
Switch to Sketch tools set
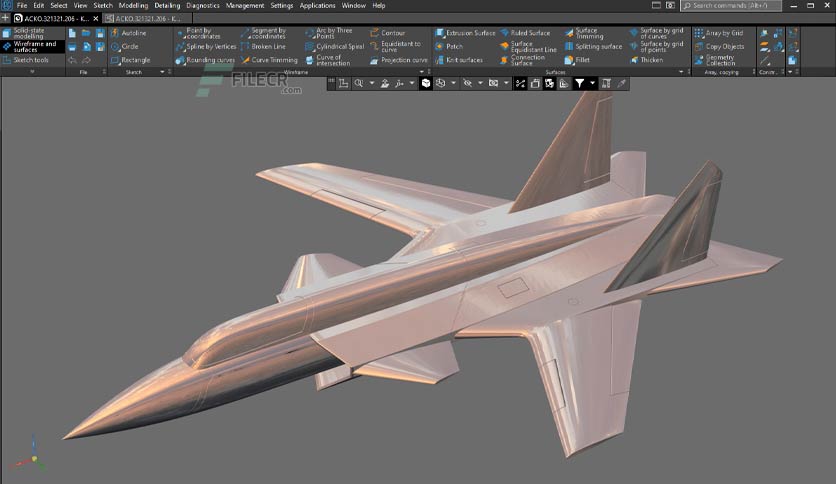pyautogui.click(x=32, y=60)
